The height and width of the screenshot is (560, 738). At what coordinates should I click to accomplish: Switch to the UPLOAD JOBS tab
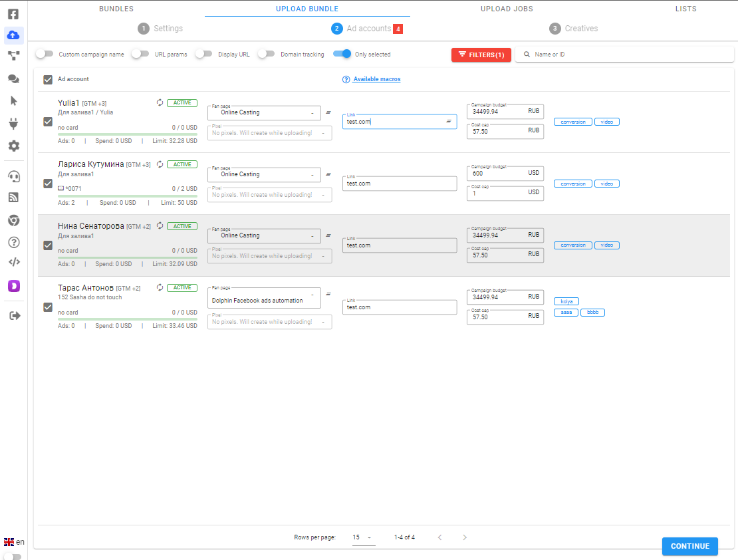507,9
